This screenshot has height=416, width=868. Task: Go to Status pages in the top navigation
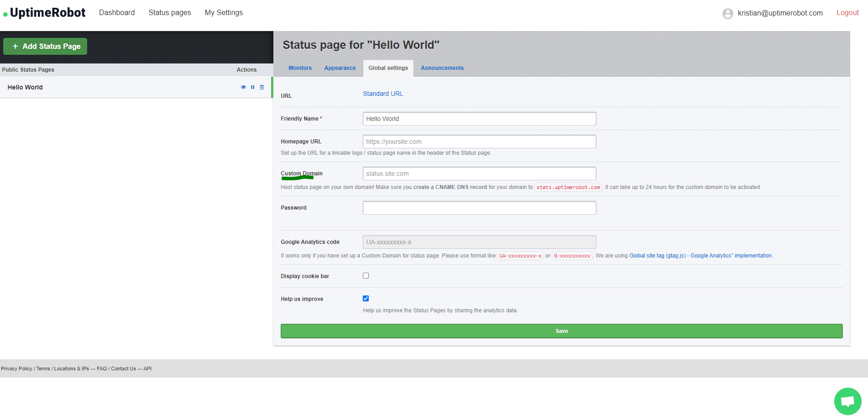[x=170, y=13]
